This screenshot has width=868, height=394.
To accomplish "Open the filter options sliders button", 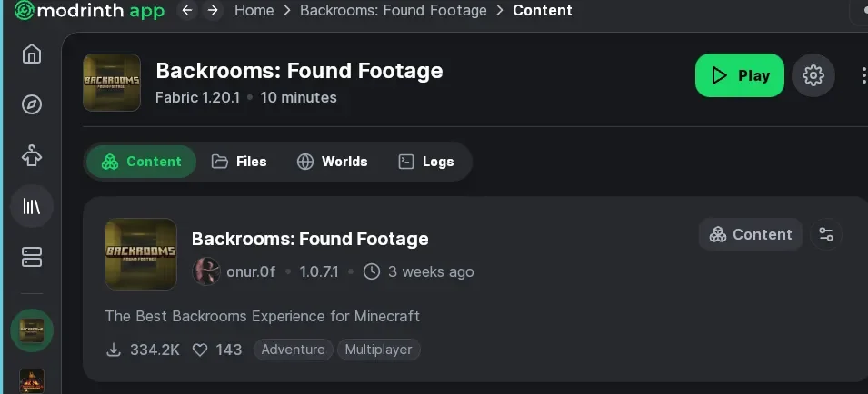I will pyautogui.click(x=826, y=234).
